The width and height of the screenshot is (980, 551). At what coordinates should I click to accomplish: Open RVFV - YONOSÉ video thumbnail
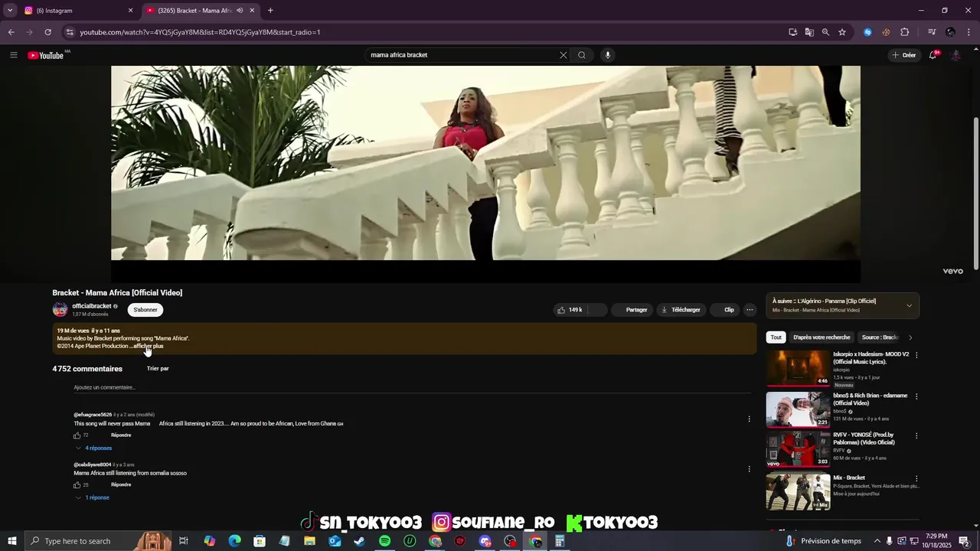(798, 450)
